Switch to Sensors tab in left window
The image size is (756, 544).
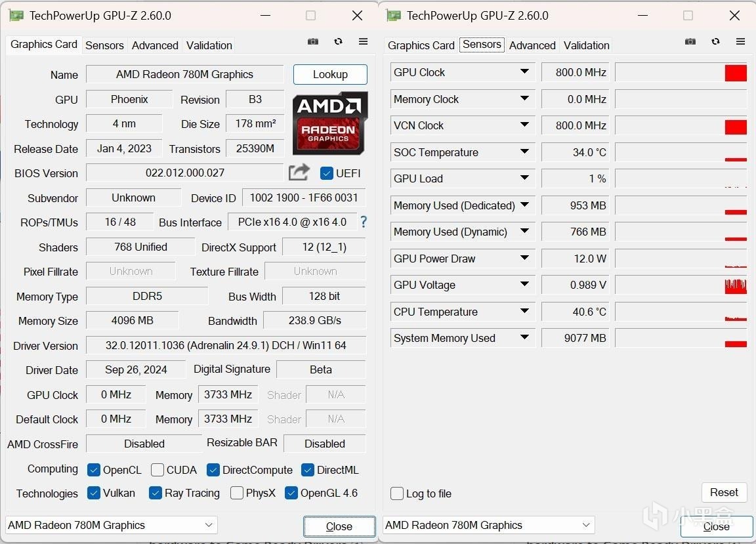[104, 45]
